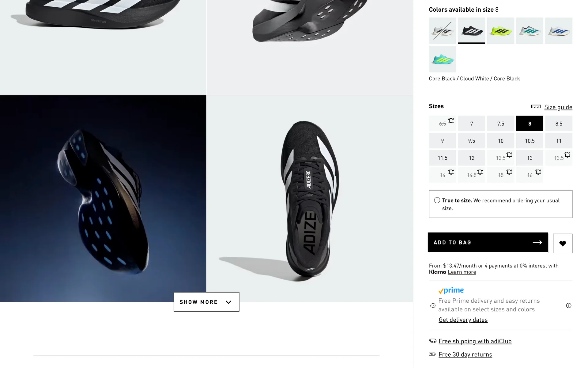Choose size 12
Screen dimensions: 588x368
coord(471,158)
